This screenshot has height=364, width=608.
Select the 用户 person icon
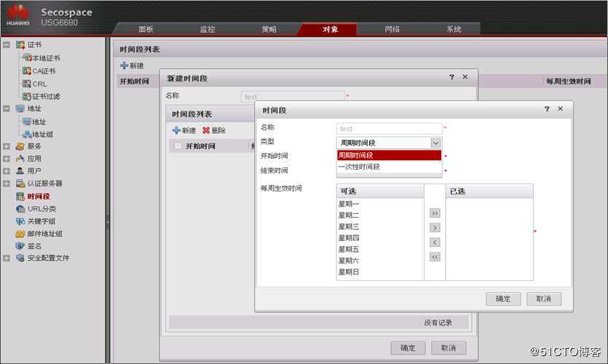point(20,171)
